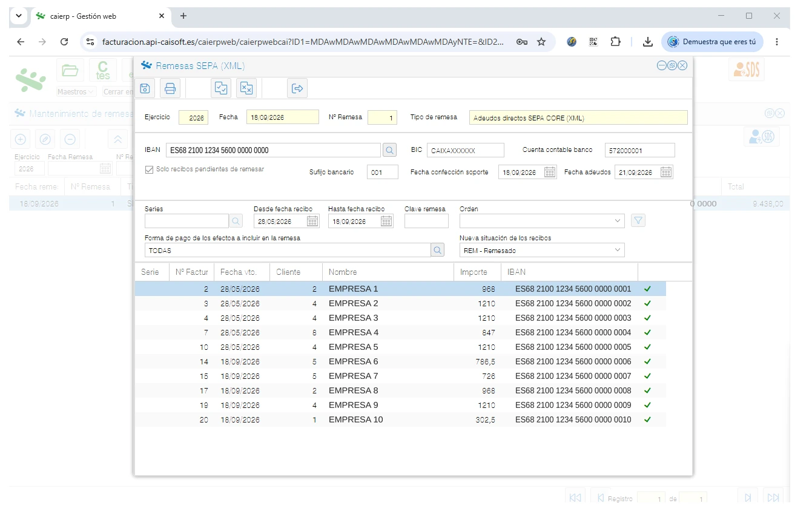Click the filter funnel icon
Viewport: 812px width, 529px height.
[638, 221]
